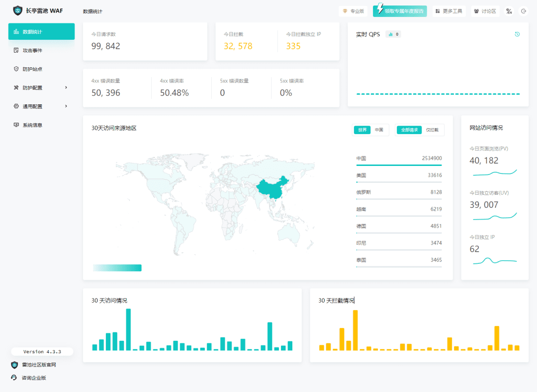Viewport: 537px width, 392px height.
Task: Switch the map view to 中国
Action: coord(379,130)
